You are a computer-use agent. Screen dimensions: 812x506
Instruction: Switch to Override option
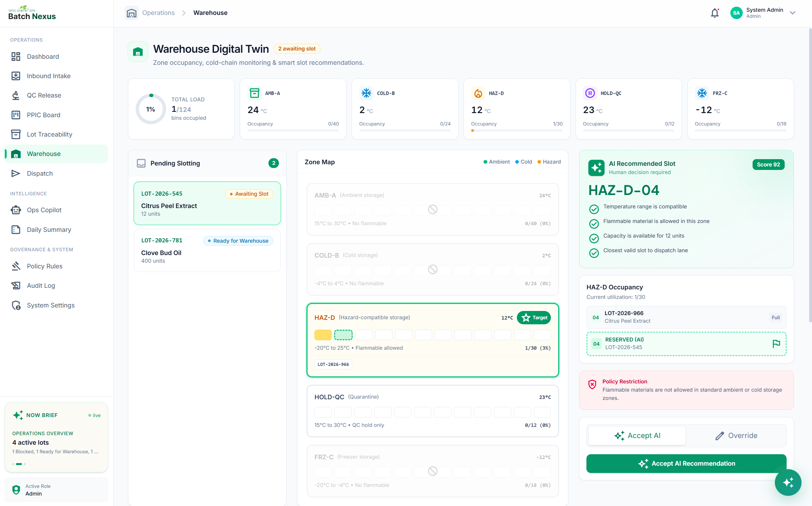tap(736, 436)
